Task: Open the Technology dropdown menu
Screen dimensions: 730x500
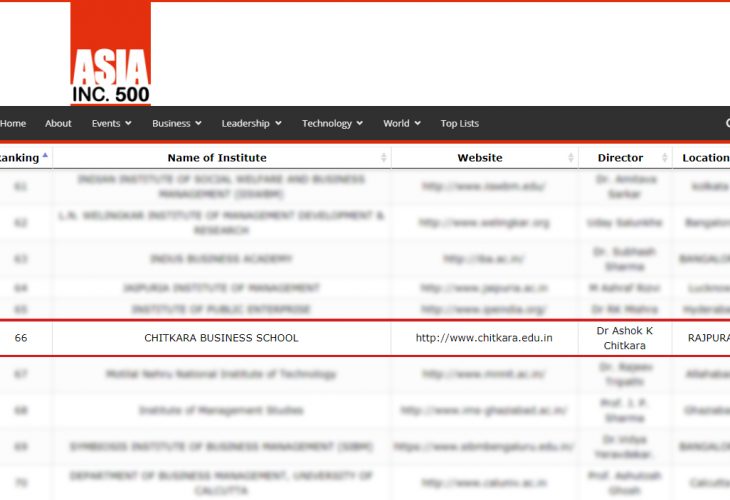Action: 333,124
